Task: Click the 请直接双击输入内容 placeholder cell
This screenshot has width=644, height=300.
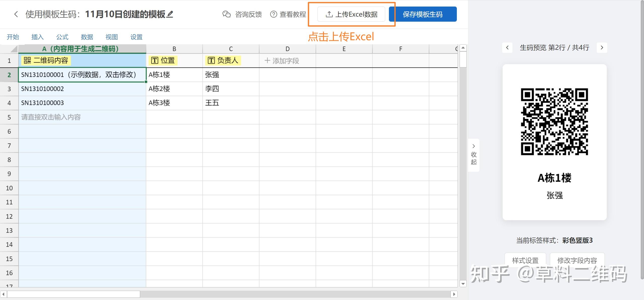Action: [x=82, y=117]
